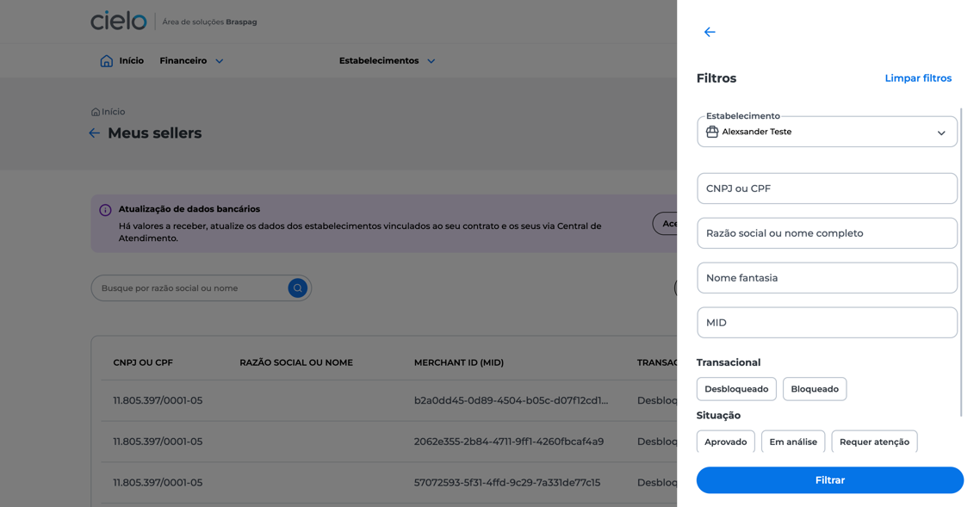
Task: Click the store icon in Estabelecimento field
Action: (x=712, y=132)
